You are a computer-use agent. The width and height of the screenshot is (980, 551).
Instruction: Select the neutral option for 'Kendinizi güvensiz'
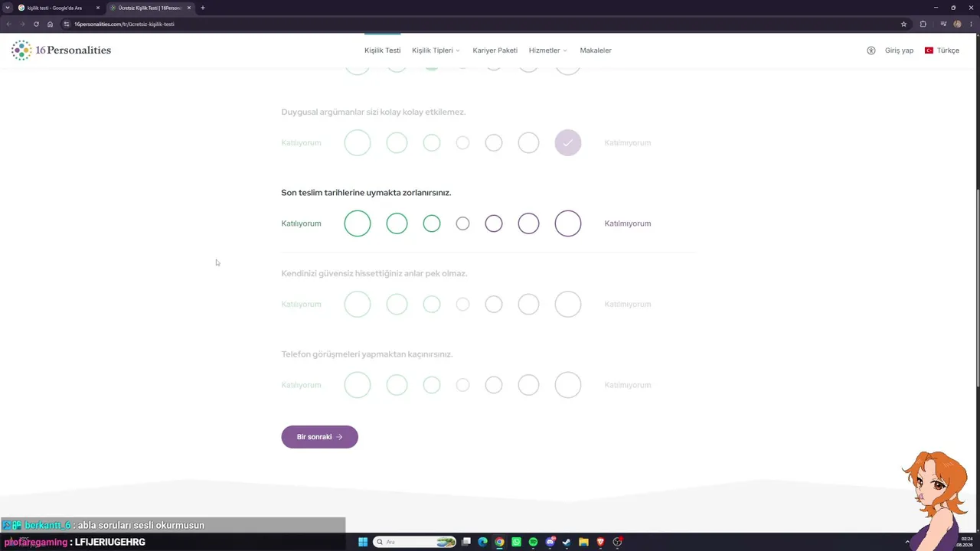point(462,305)
